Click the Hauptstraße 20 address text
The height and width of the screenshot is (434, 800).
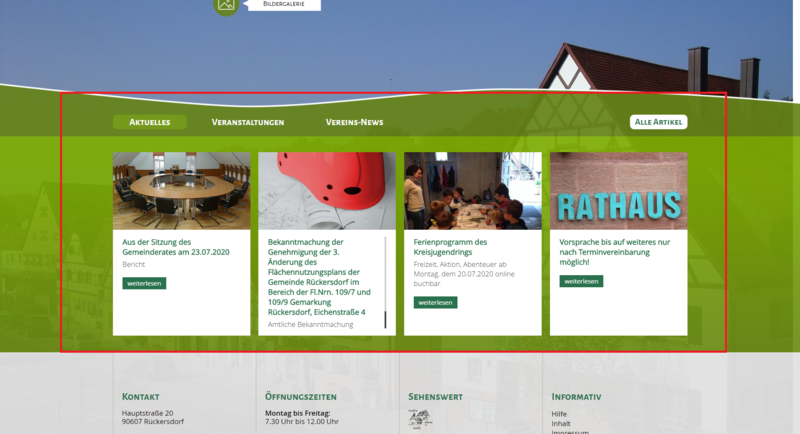click(147, 413)
